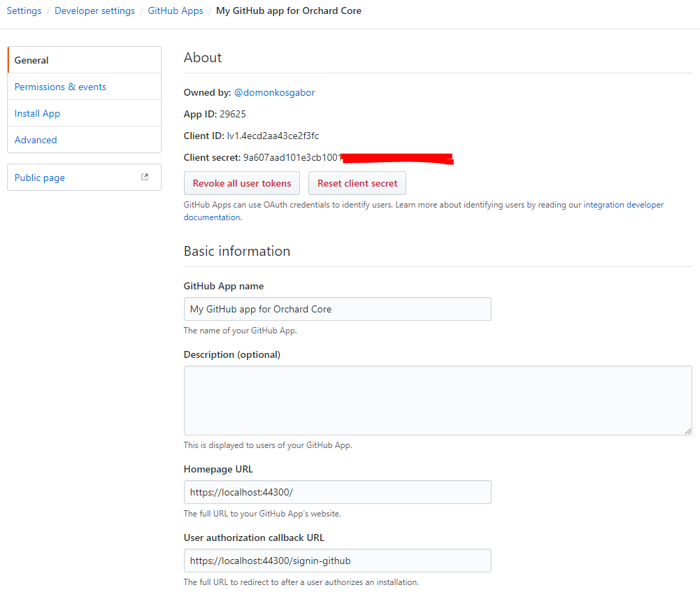Select the Client ID value lv1.4ecd2aa43ce2f3fc
Viewport: 700px width, 592px height.
273,136
